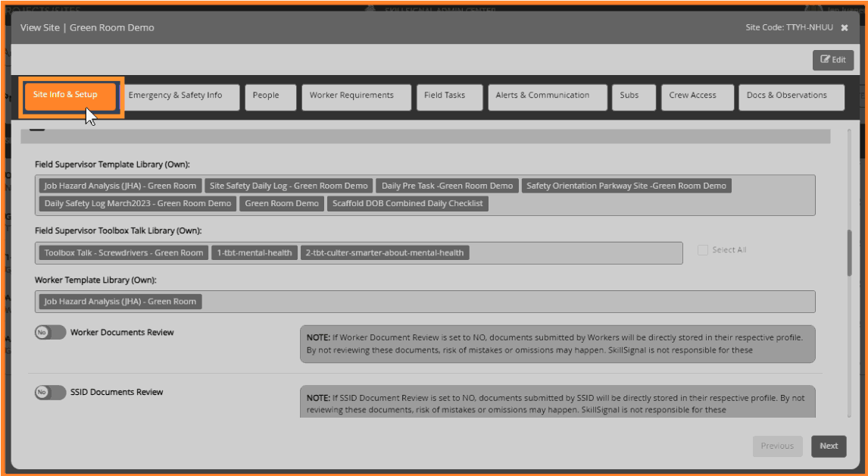This screenshot has height=476, width=868.
Task: Switch to Emergency & Safety Info tab
Action: (180, 97)
